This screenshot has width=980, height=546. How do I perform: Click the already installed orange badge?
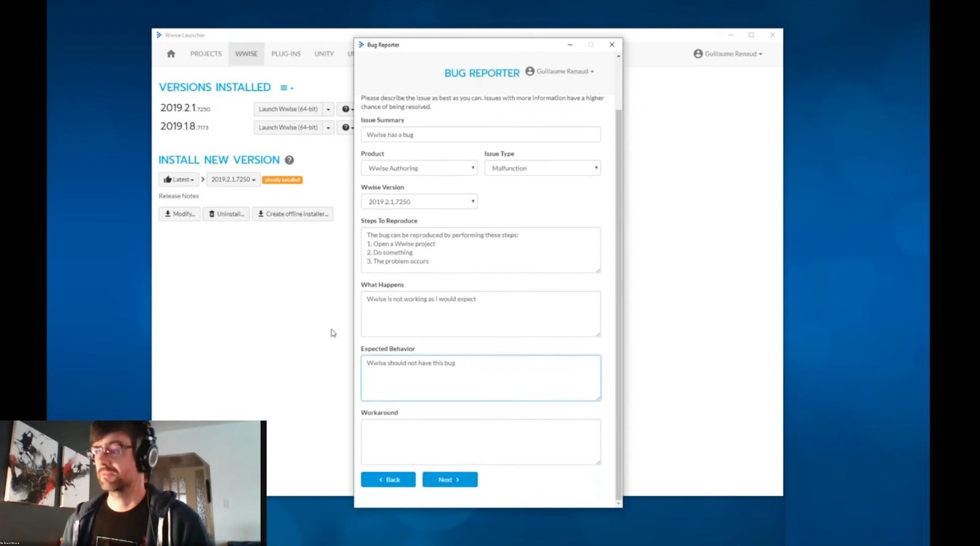tap(282, 180)
